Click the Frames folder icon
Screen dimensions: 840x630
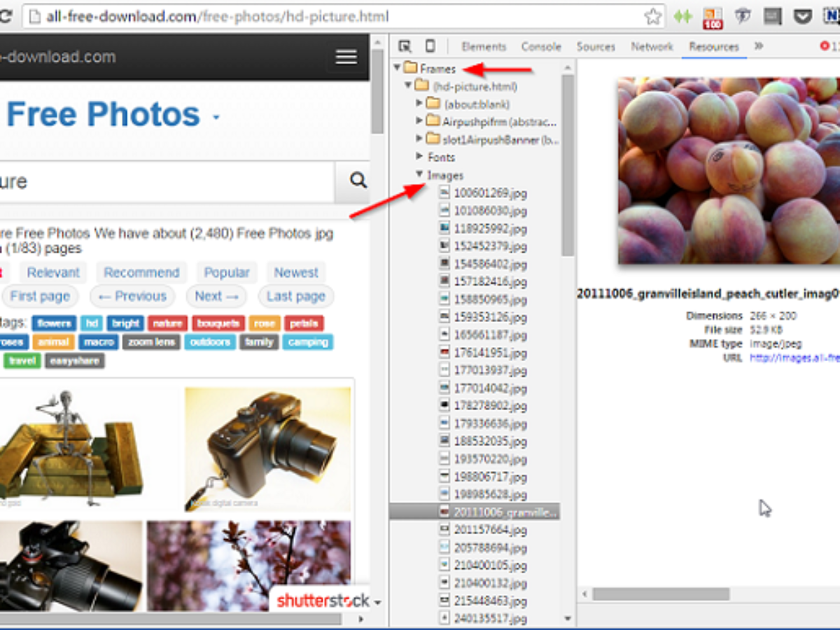[x=410, y=68]
